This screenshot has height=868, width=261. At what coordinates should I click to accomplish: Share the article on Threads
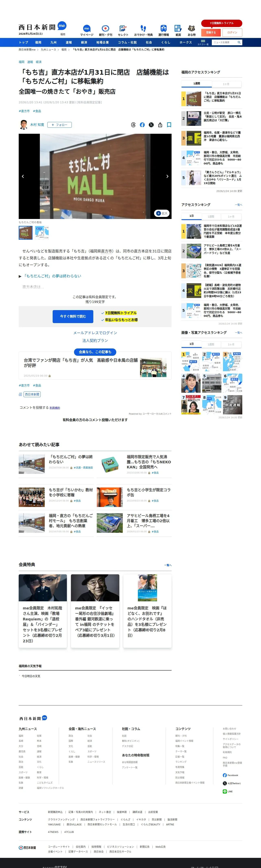coord(133,125)
